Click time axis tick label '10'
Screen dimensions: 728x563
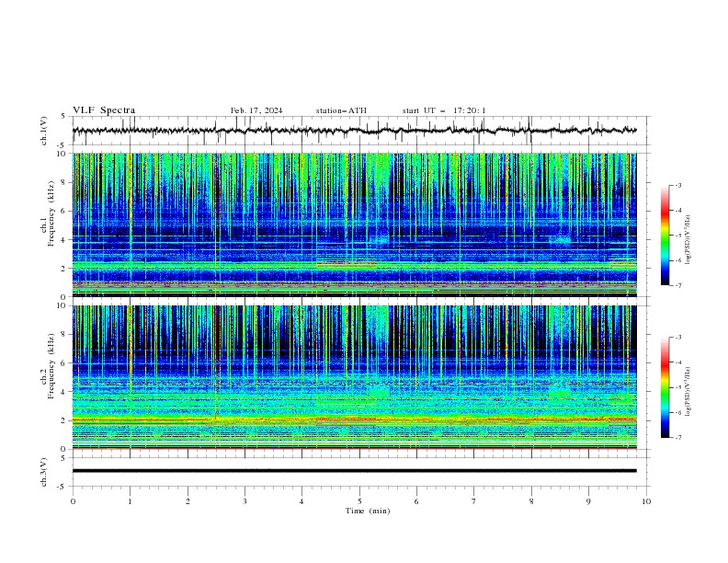(646, 501)
